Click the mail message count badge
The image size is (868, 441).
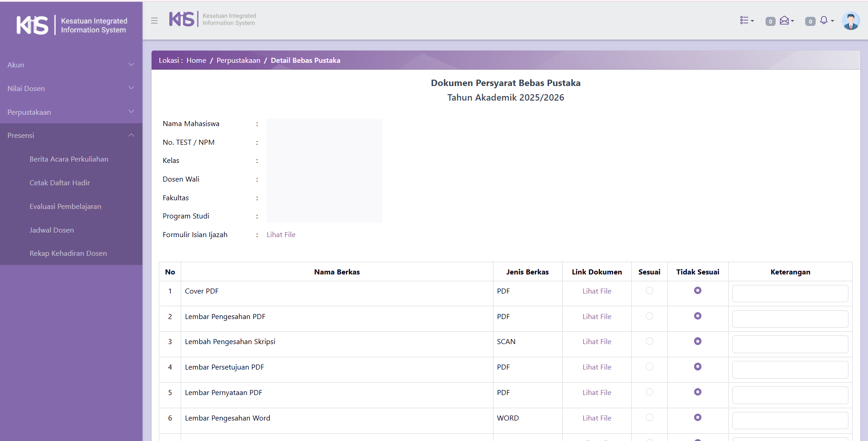pos(770,21)
